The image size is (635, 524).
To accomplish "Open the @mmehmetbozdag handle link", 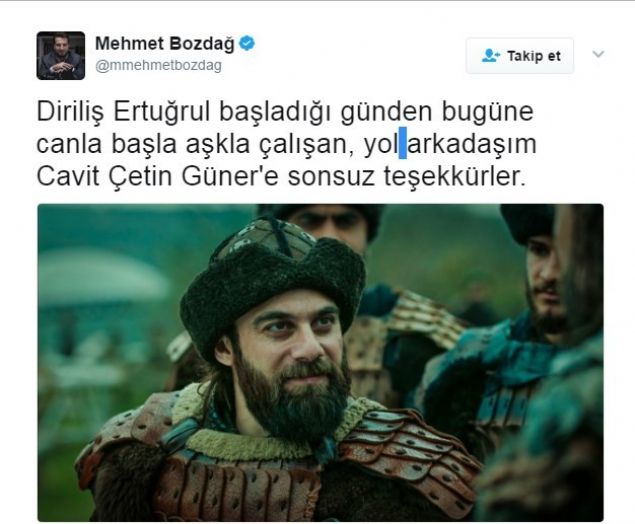I will [158, 65].
